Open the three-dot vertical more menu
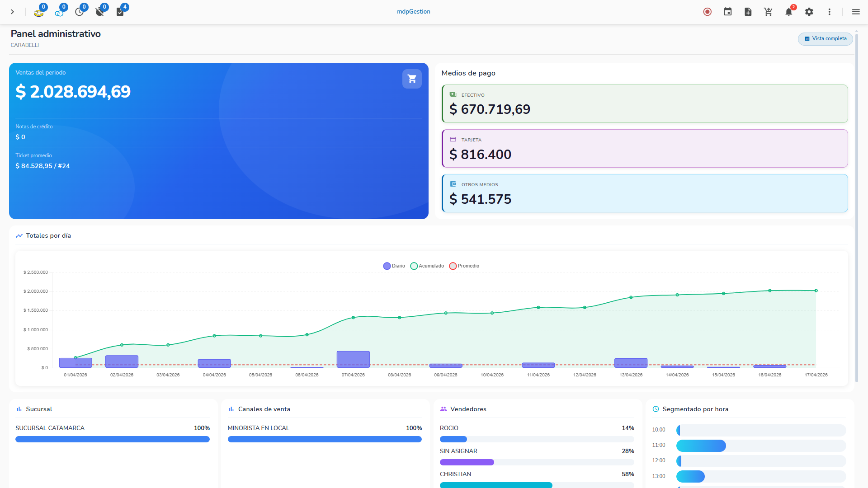The image size is (868, 488). coord(830,12)
